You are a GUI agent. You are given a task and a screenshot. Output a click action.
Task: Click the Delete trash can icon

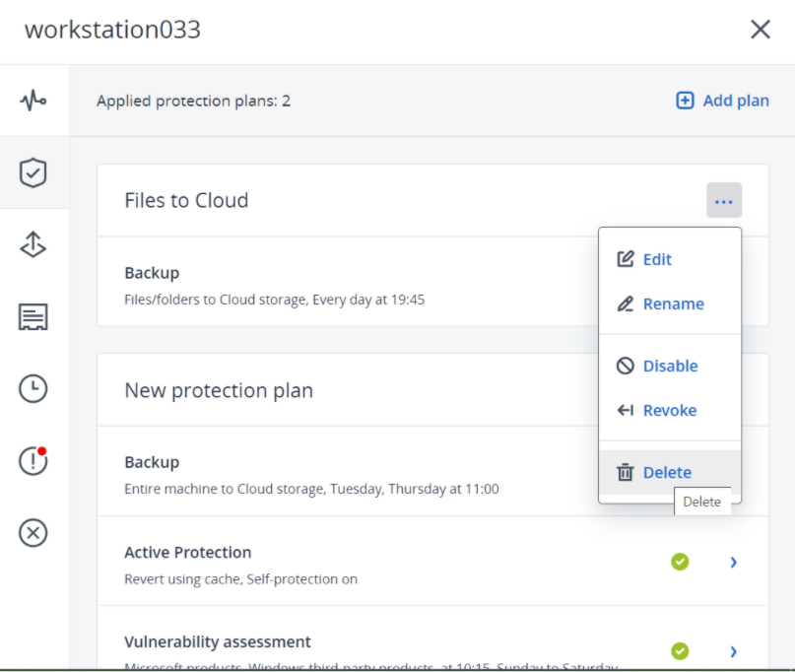(x=626, y=472)
